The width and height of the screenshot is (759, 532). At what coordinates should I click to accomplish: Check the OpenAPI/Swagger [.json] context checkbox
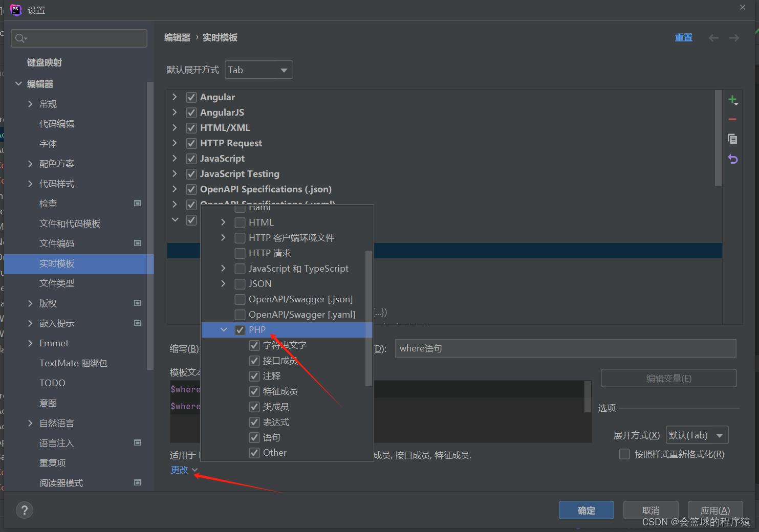(x=240, y=299)
